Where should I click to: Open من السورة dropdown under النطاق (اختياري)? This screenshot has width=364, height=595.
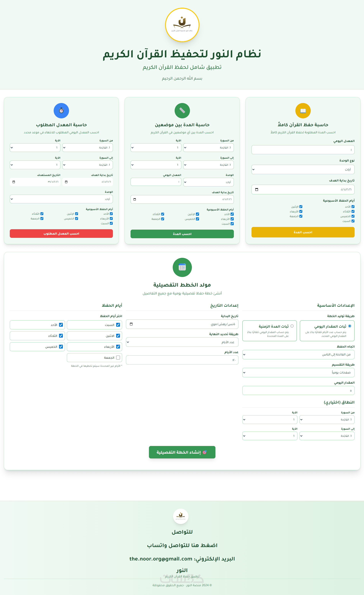tap(327, 420)
